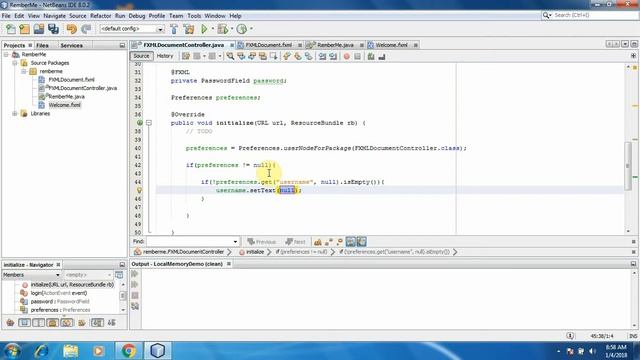Image resolution: width=640 pixels, height=360 pixels.
Task: Click the Debug Project toolbar icon
Action: (223, 29)
